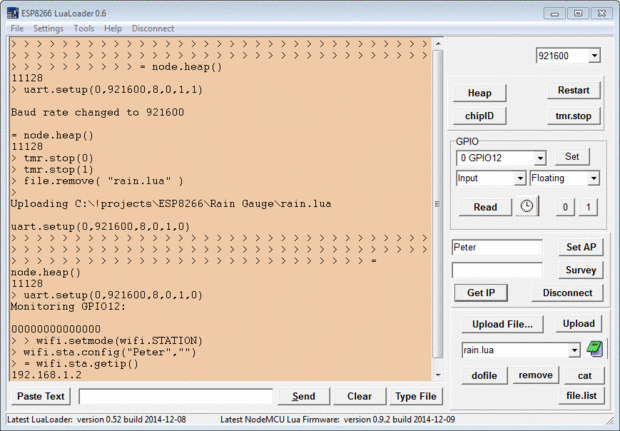The height and width of the screenshot is (431, 620).
Task: Click the Paste Text button
Action: click(x=41, y=396)
